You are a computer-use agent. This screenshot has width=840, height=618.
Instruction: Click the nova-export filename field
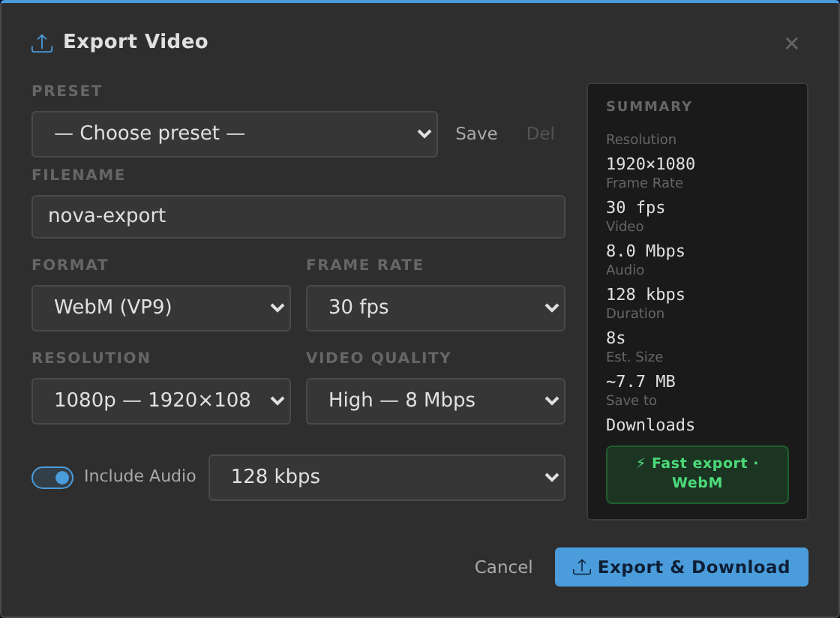click(x=298, y=216)
